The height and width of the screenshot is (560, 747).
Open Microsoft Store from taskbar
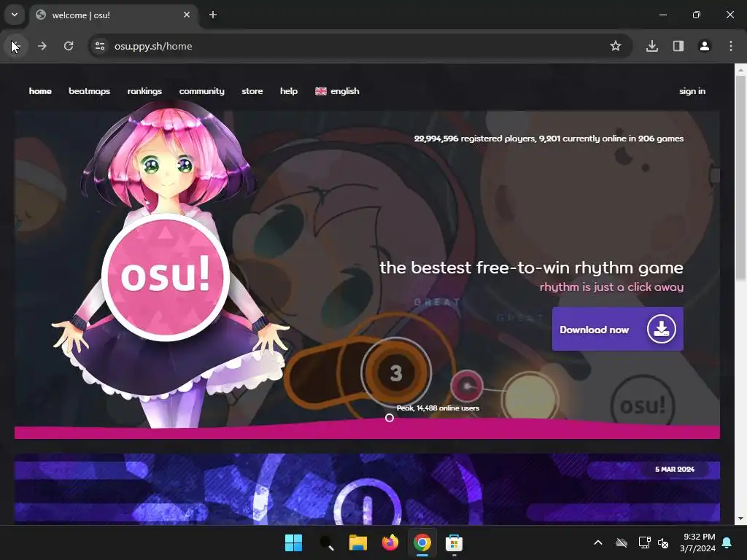pyautogui.click(x=454, y=542)
